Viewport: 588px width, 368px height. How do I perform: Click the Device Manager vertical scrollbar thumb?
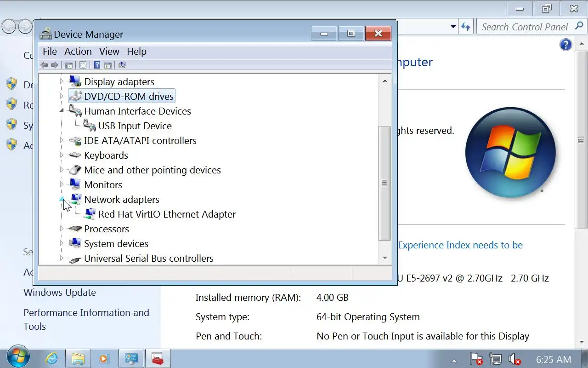pos(384,183)
